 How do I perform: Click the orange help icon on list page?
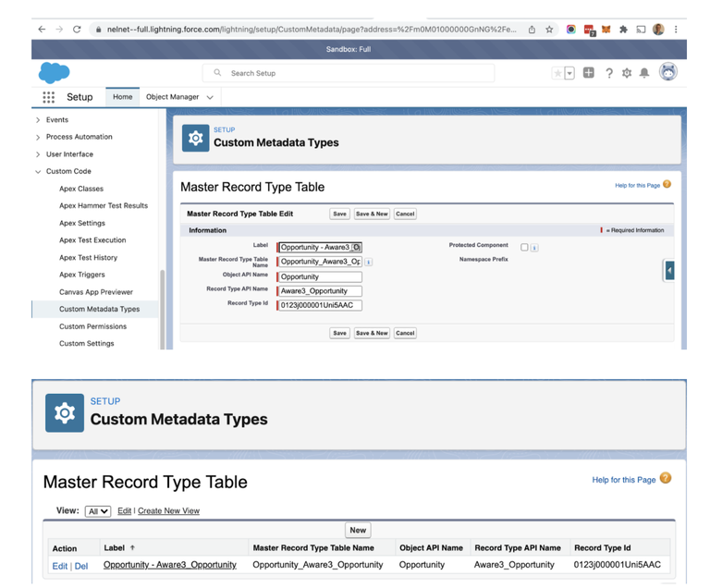[x=666, y=478]
